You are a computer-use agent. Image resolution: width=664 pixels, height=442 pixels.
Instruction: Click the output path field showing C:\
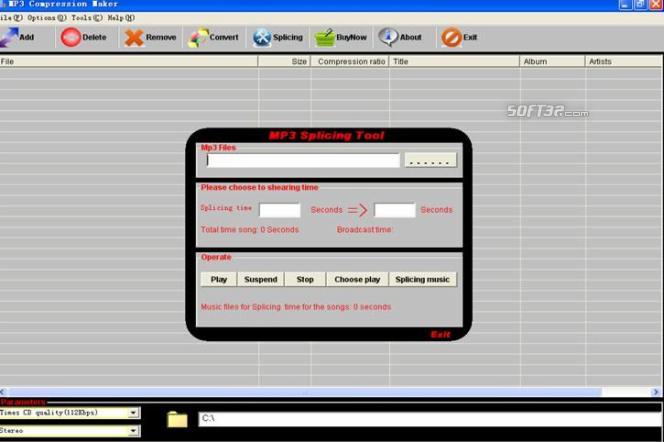pos(430,419)
